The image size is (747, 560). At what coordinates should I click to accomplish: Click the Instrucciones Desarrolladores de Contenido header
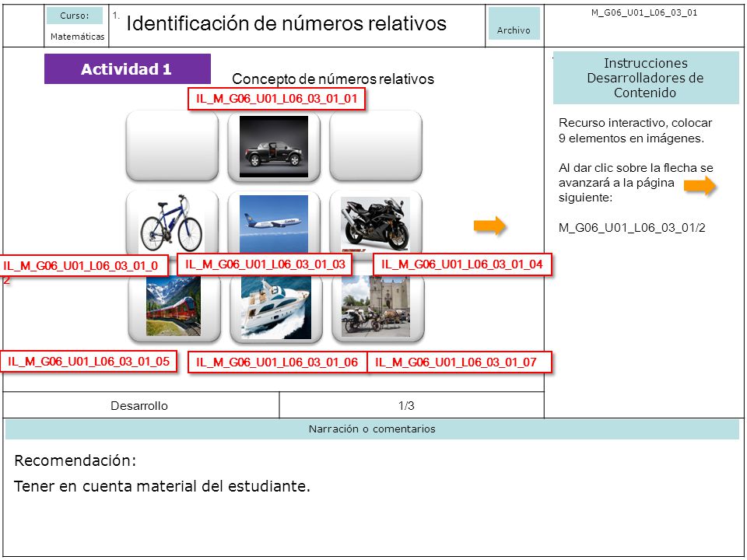646,78
